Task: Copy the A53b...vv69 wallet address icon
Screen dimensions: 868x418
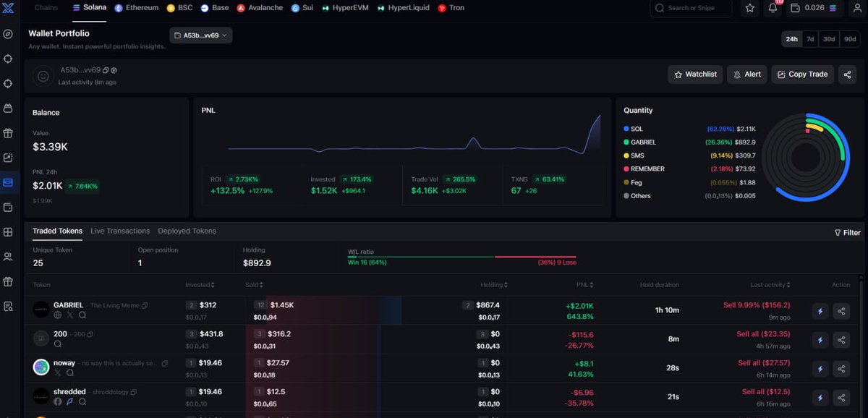Action: point(106,70)
